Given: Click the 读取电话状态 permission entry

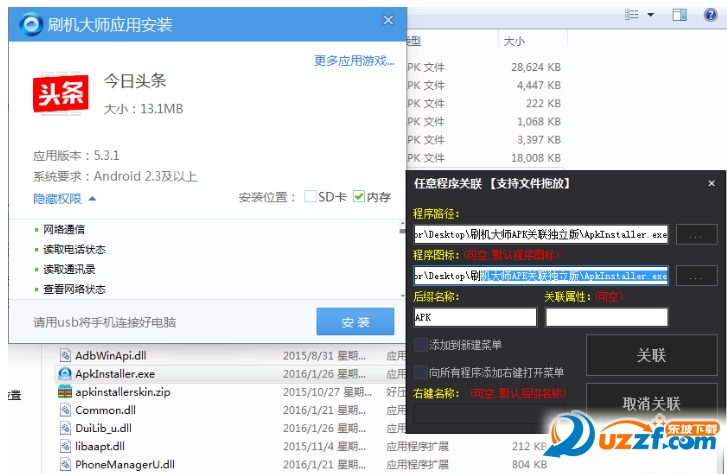Looking at the screenshot, I should click(x=74, y=250).
